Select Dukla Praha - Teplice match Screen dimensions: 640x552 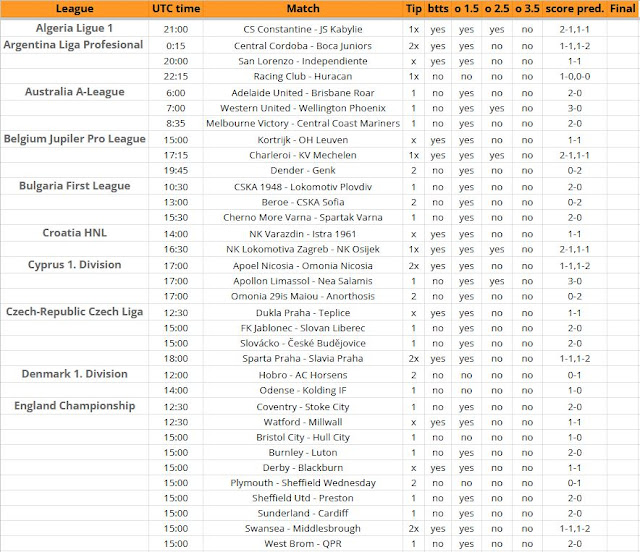click(303, 313)
